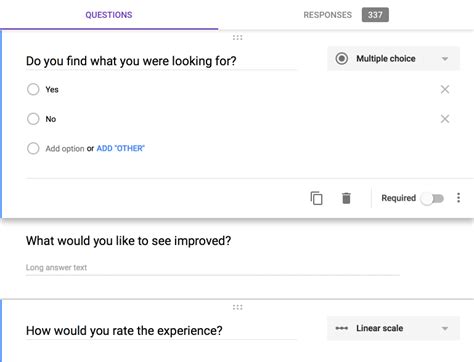Grab the drag handle above rating question
This screenshot has width=474, height=362.
pyautogui.click(x=237, y=307)
